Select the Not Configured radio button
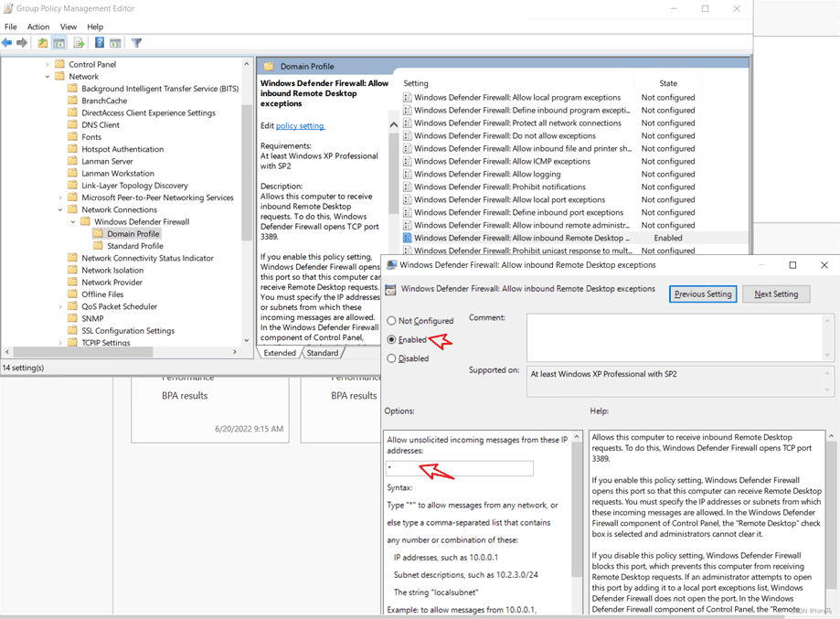 (x=391, y=321)
